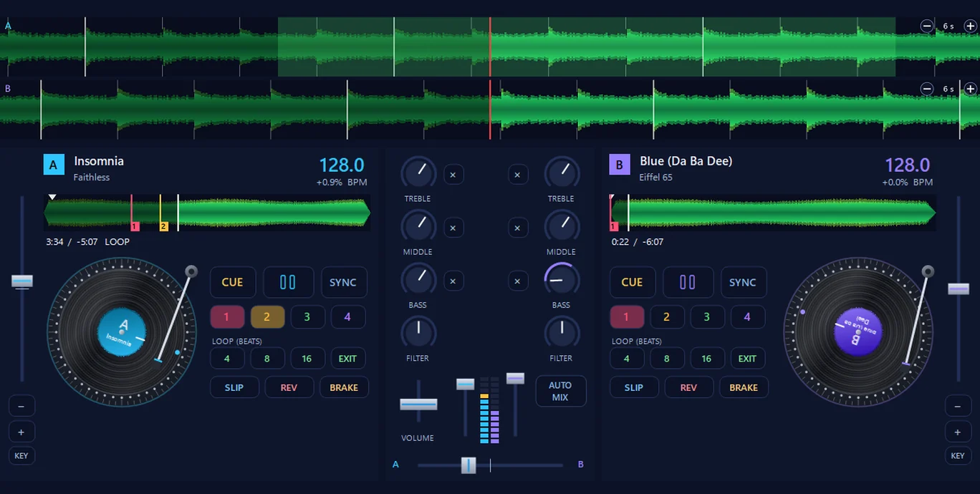
Task: Click deck B treble knob
Action: [562, 174]
